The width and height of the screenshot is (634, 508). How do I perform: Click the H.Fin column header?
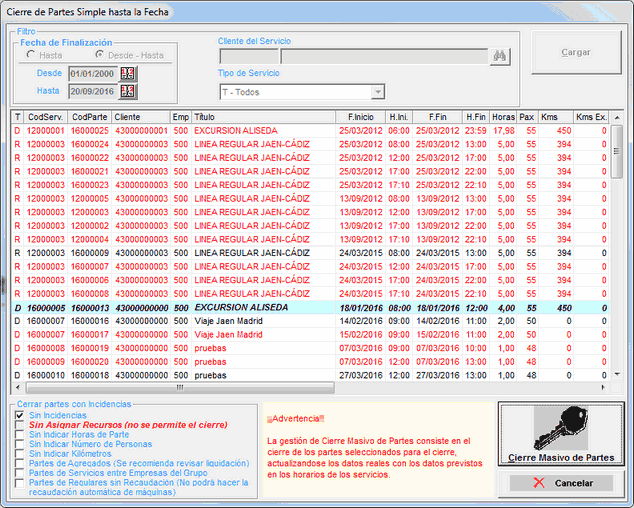click(476, 117)
